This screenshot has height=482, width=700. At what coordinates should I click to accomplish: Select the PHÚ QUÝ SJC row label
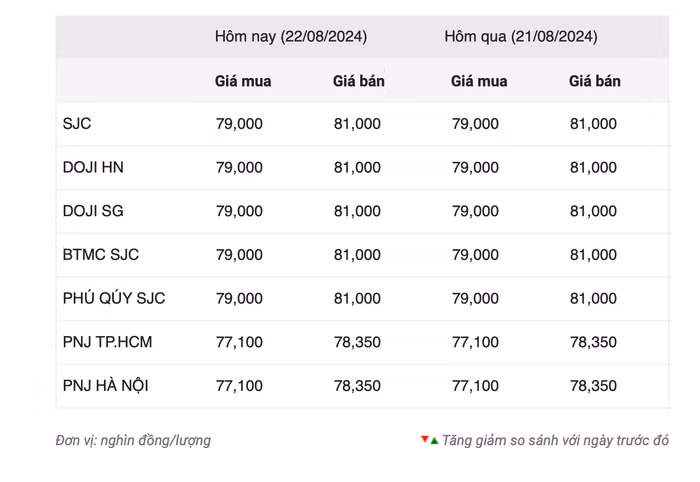(114, 298)
